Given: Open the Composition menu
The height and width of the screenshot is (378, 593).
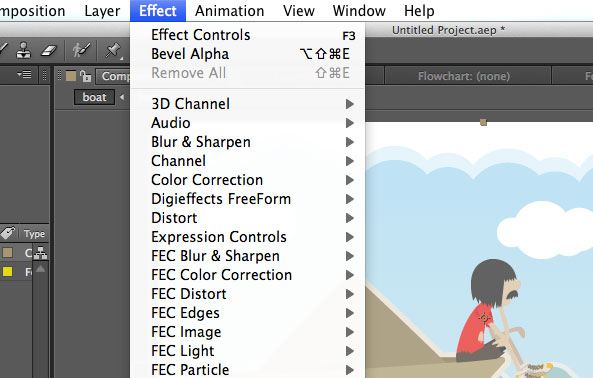Looking at the screenshot, I should tap(33, 11).
